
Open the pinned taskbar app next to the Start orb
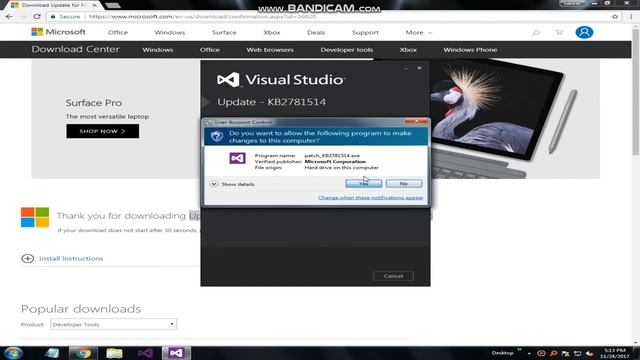pos(52,353)
